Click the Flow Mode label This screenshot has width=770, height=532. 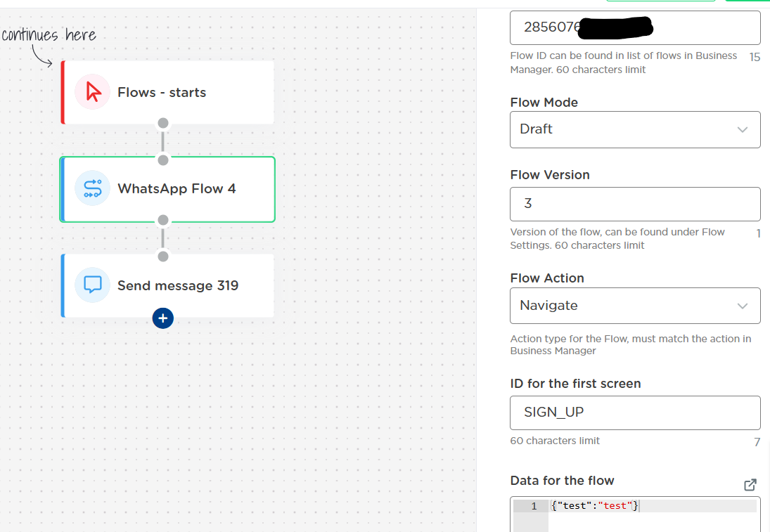coord(544,102)
